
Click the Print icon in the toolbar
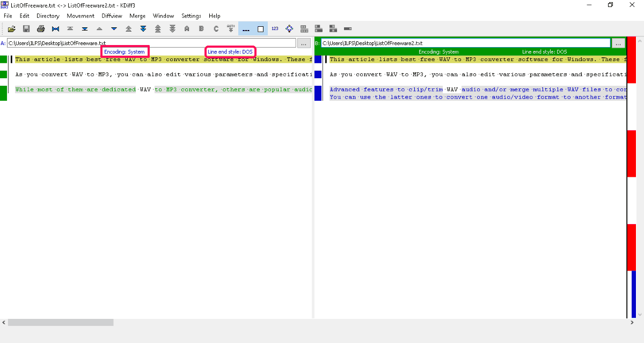(41, 29)
